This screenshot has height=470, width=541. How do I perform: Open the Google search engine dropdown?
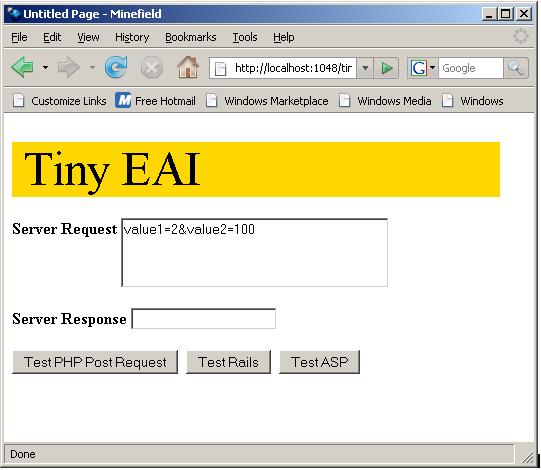coord(422,68)
